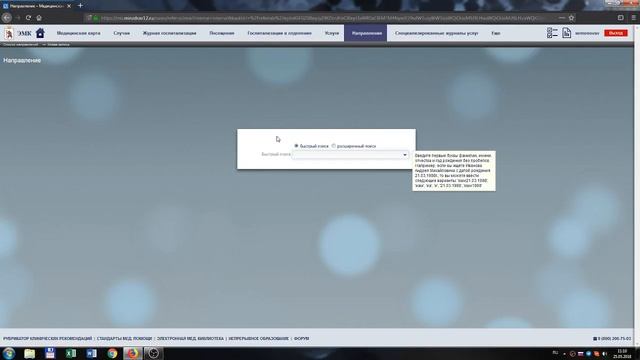
Task: Bookmark the page with the star icon
Action: pyautogui.click(x=571, y=18)
